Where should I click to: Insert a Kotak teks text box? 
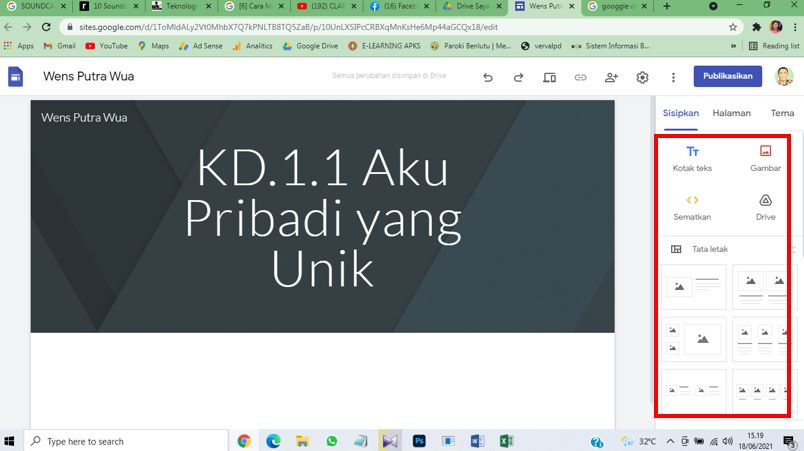[x=692, y=158]
